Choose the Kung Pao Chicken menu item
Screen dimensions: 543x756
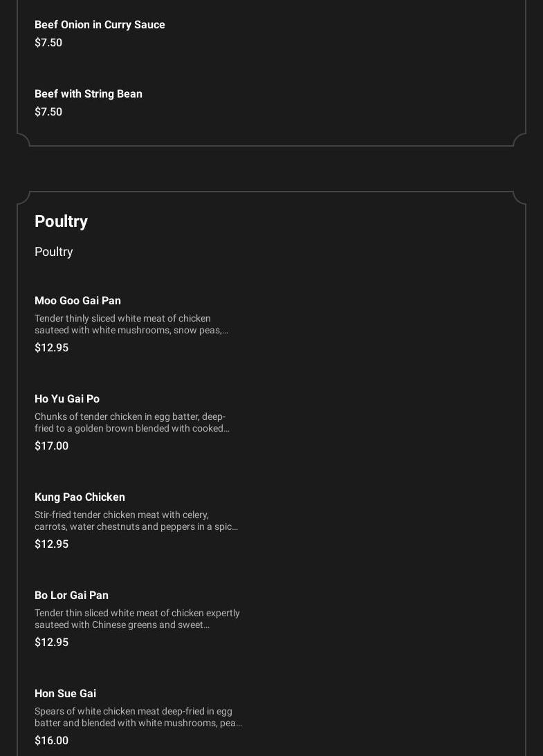(x=80, y=497)
